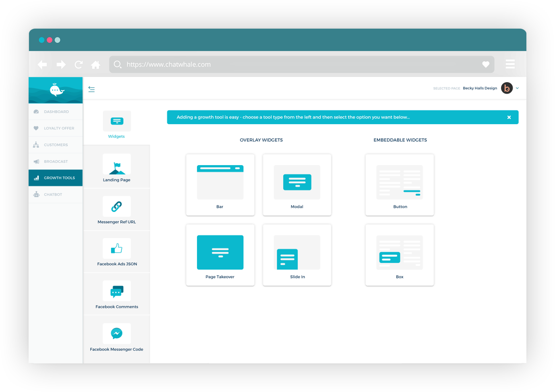Screen dimensions: 555x392
Task: Favorite the page with heart icon
Action: click(486, 64)
